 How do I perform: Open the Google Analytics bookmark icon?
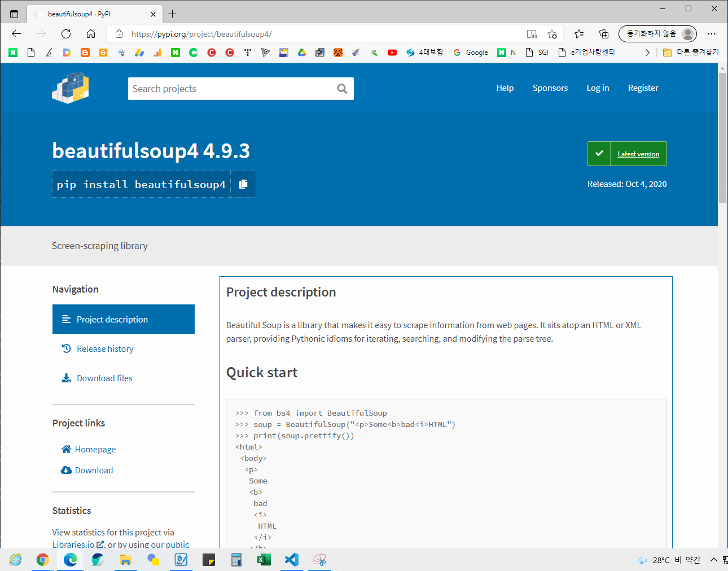[x=157, y=53]
